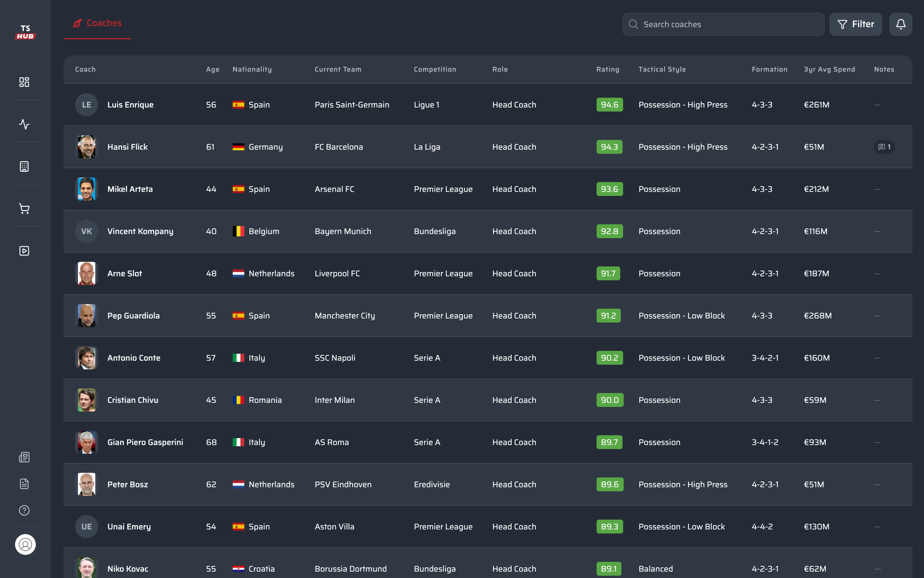The width and height of the screenshot is (924, 578).
Task: Open the document file icon in sidebar
Action: 25,484
